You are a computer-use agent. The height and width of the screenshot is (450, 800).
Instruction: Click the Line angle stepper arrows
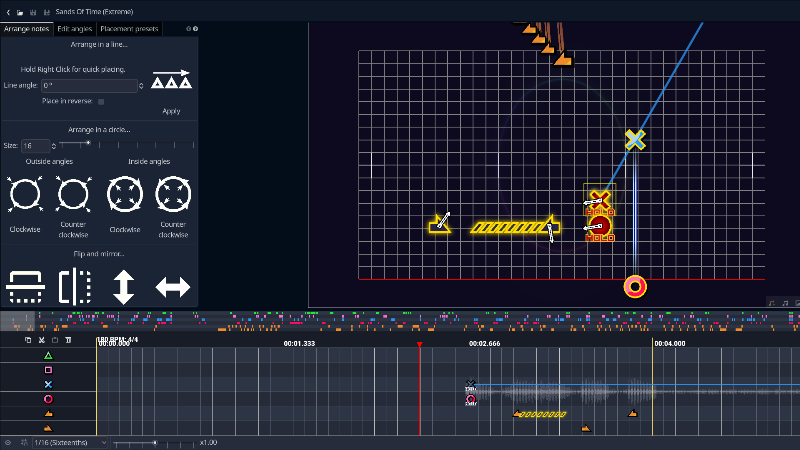click(x=141, y=86)
